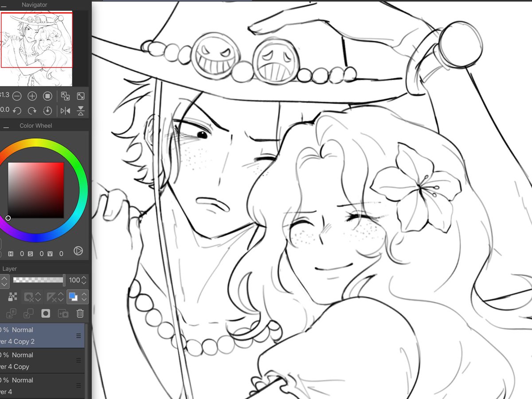The height and width of the screenshot is (399, 532).
Task: Click the Fit to Navigator diagonal-arrow icon
Action: (81, 96)
